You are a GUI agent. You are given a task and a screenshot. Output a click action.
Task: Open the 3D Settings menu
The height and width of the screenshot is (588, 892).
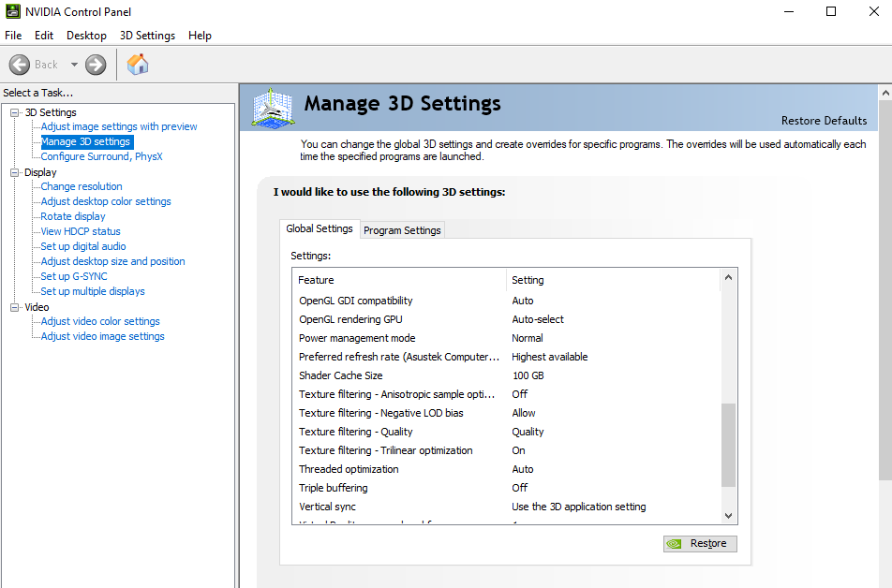point(147,36)
